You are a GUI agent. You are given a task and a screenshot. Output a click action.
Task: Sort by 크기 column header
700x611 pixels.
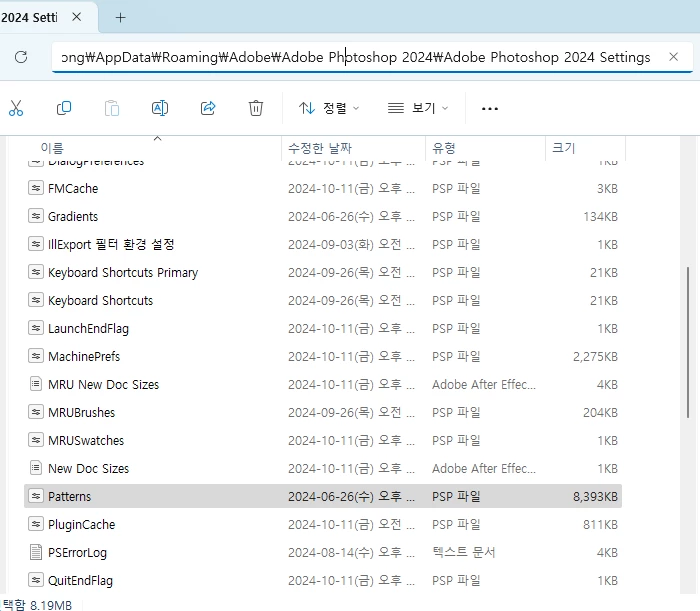(564, 148)
